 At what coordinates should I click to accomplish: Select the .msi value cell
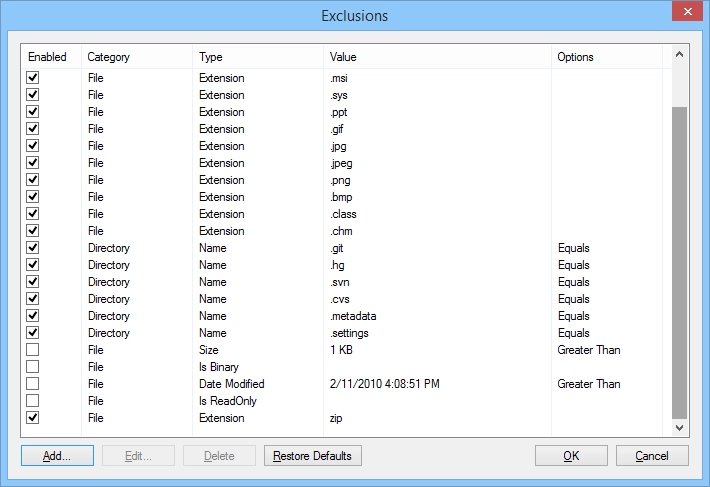[339, 78]
